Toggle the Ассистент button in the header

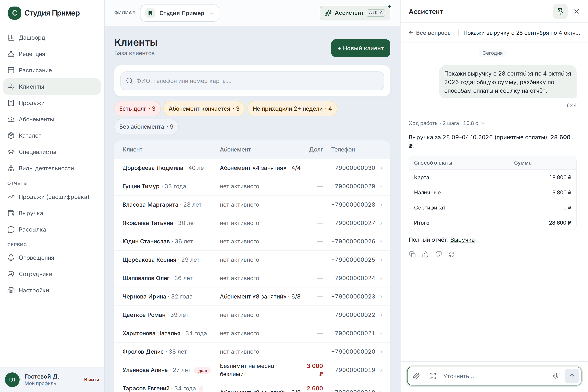pos(355,13)
